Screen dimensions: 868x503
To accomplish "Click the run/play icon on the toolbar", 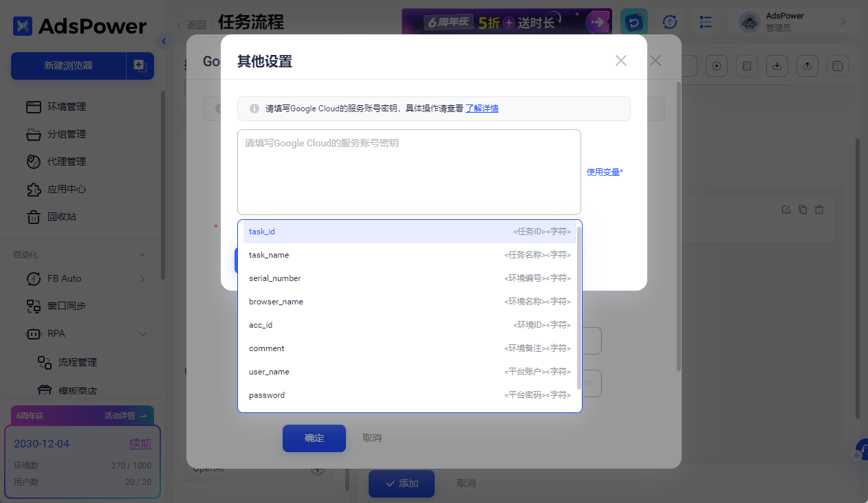I will (716, 65).
